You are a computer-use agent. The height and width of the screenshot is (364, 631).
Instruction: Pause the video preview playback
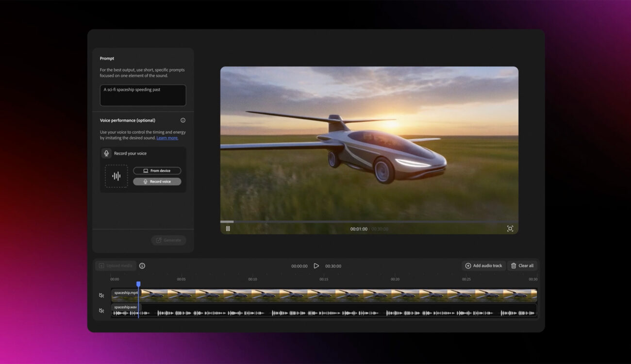[x=228, y=229]
